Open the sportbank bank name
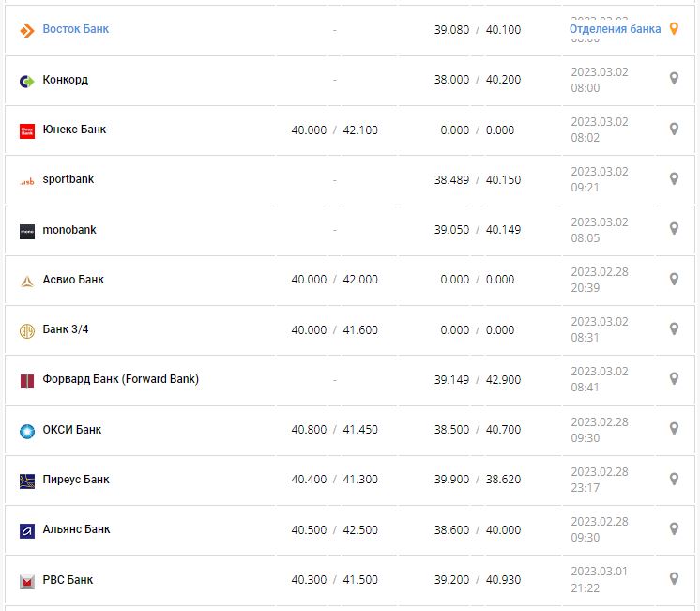 [x=68, y=179]
